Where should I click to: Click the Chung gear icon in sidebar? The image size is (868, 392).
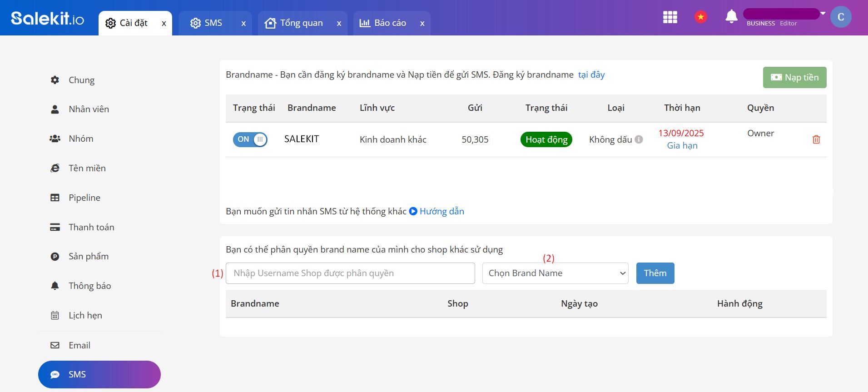[55, 80]
